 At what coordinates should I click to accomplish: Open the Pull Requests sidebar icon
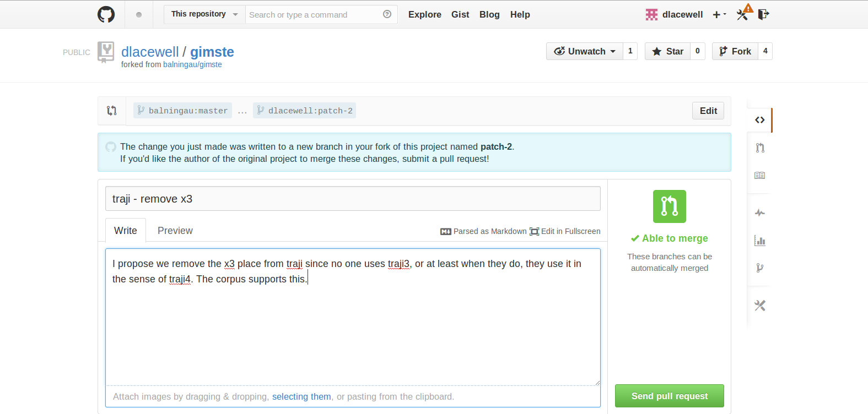click(x=760, y=148)
